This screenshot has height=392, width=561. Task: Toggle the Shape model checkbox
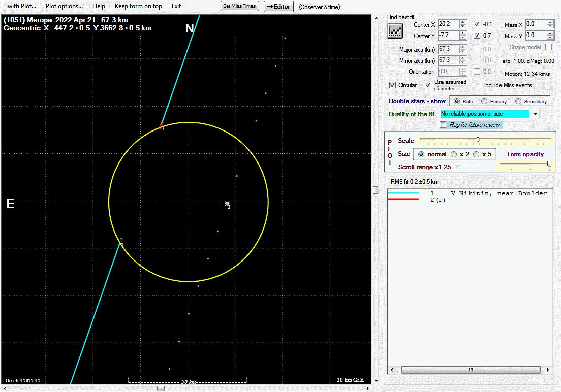click(x=548, y=47)
